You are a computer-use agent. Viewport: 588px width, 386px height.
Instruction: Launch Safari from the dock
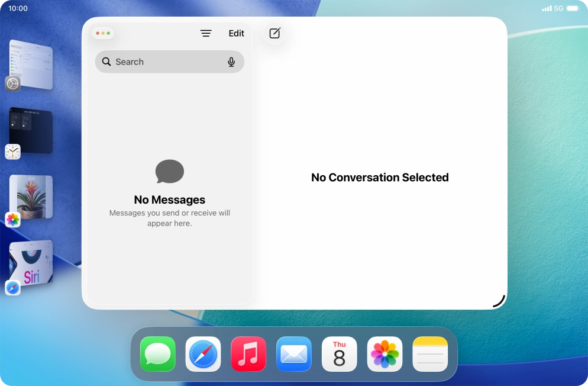(x=203, y=354)
